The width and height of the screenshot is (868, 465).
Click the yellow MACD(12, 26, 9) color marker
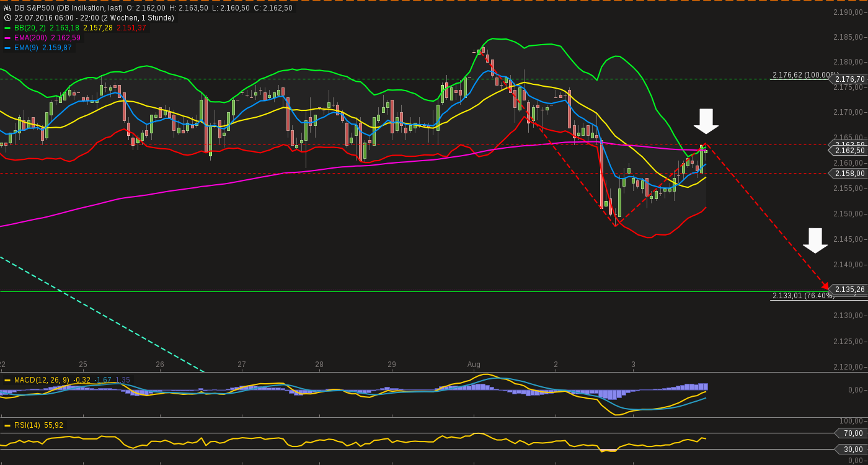pos(7,380)
